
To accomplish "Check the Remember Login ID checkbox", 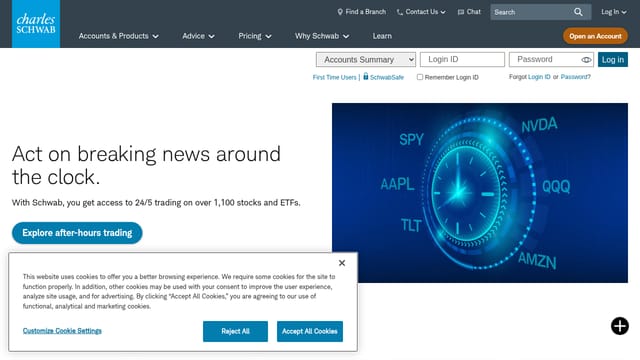I will pos(420,77).
